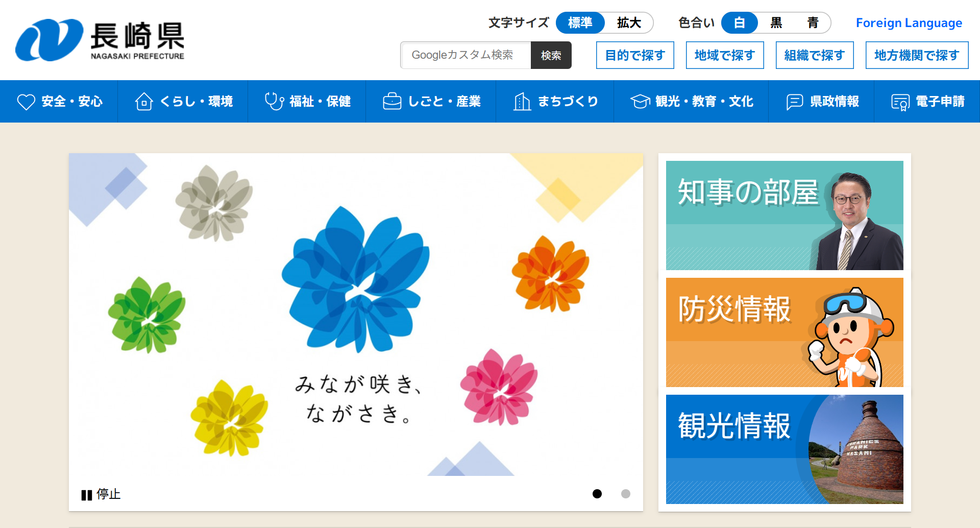Screen dimensions: 980x528
Task: Click the house icon for くらし・環境
Action: point(144,102)
